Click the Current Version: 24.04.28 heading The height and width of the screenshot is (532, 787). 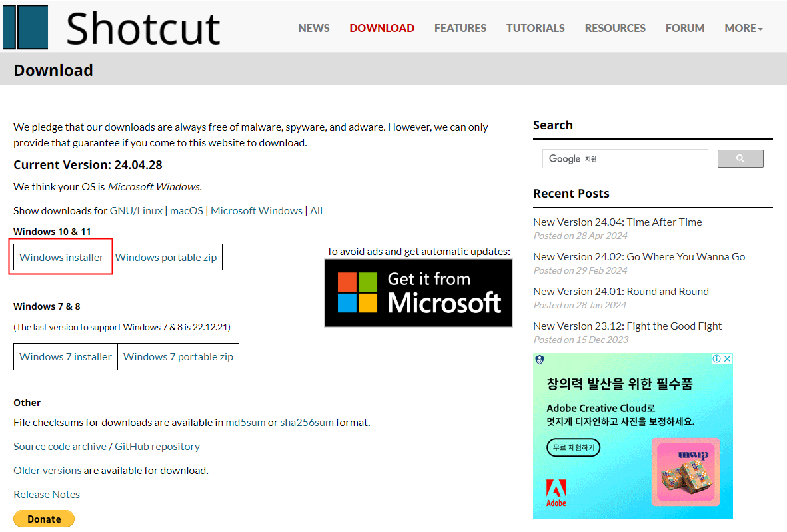pos(88,165)
